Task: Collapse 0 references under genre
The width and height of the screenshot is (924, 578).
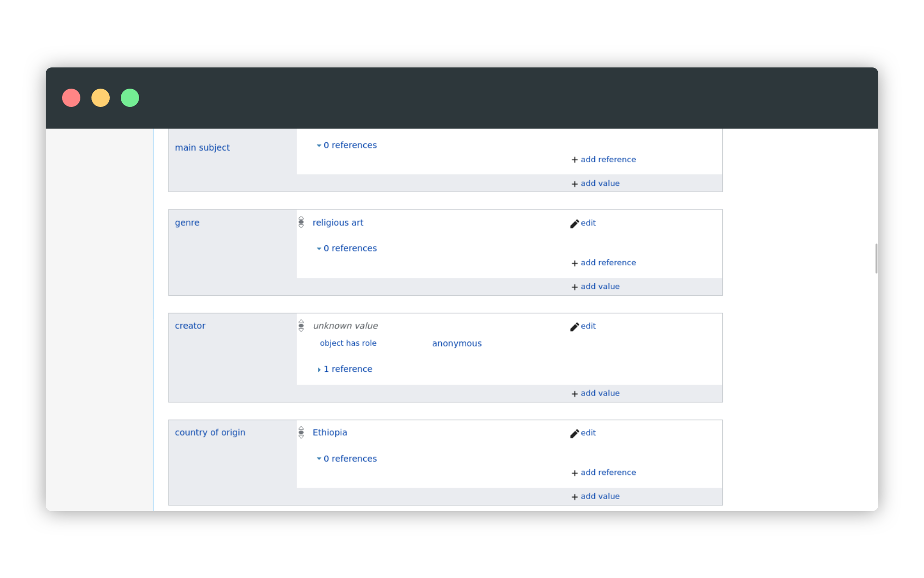Action: tap(346, 248)
